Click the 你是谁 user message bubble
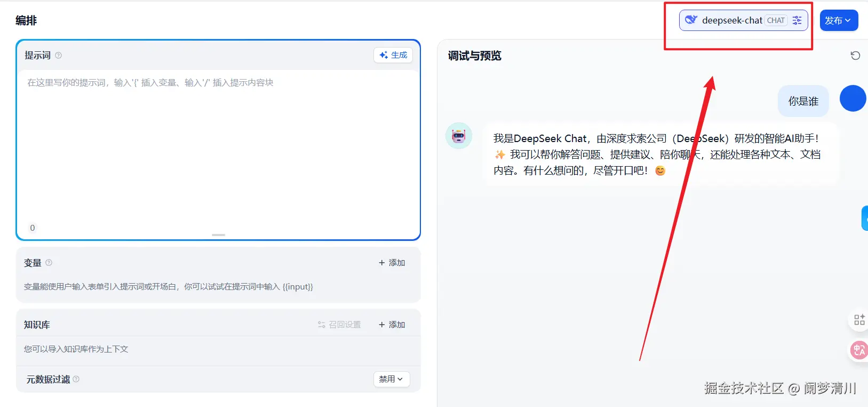The height and width of the screenshot is (407, 868). click(x=803, y=101)
